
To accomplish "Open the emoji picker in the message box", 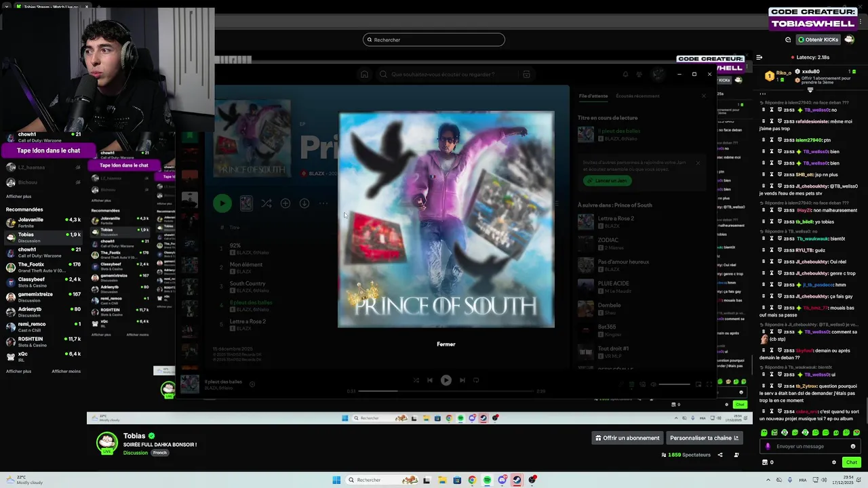I will click(853, 446).
